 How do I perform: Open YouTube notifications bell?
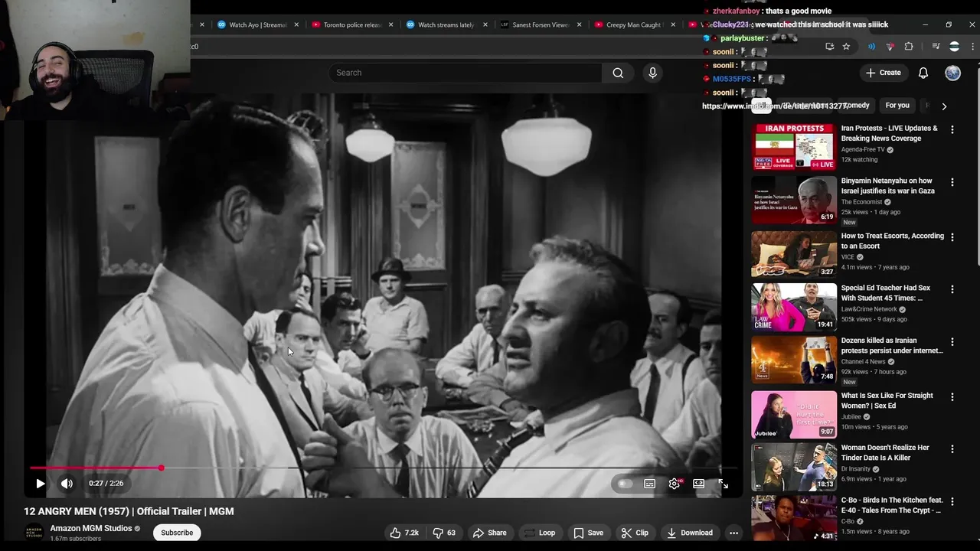923,73
